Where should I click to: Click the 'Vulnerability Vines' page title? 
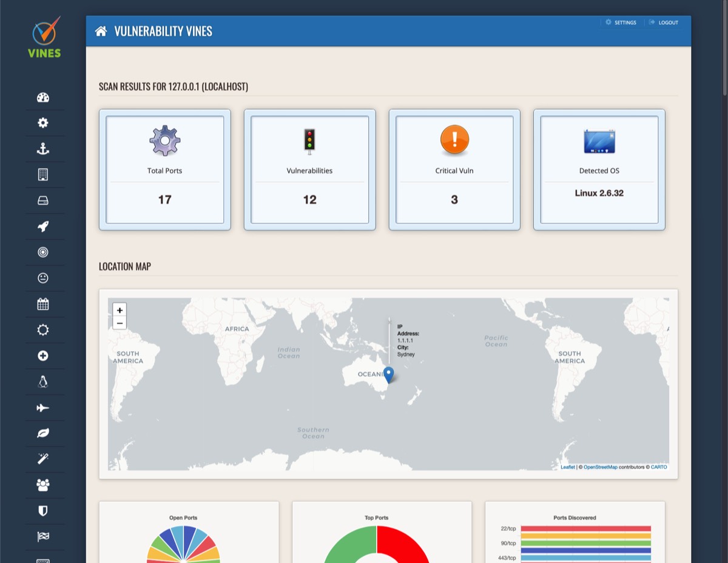[163, 31]
